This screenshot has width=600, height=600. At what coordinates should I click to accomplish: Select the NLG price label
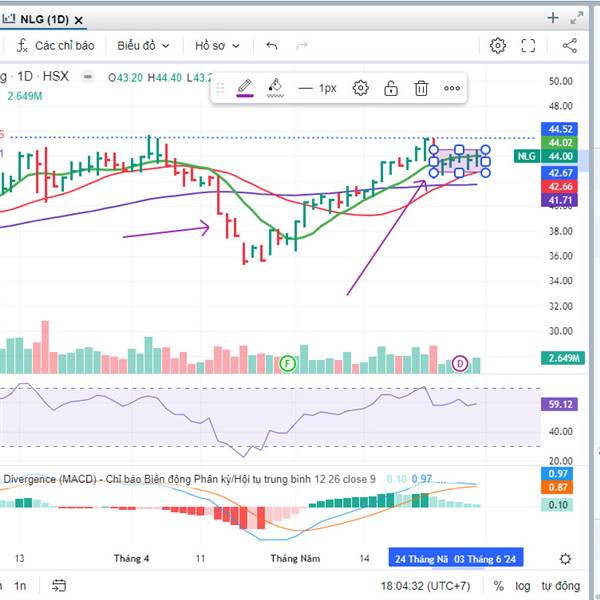coord(527,156)
